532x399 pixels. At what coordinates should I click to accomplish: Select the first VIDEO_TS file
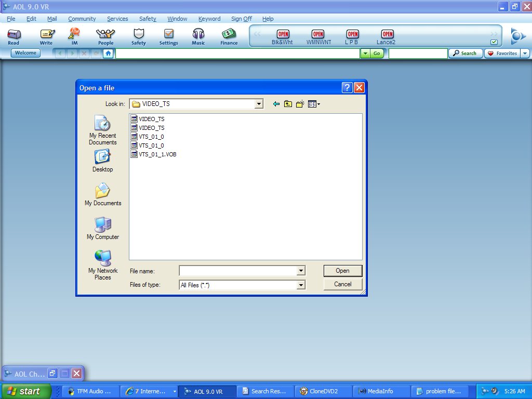(148, 119)
